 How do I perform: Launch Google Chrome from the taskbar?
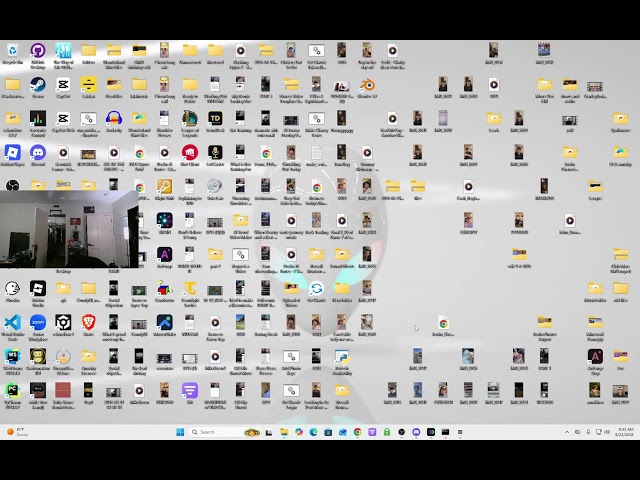(358, 432)
